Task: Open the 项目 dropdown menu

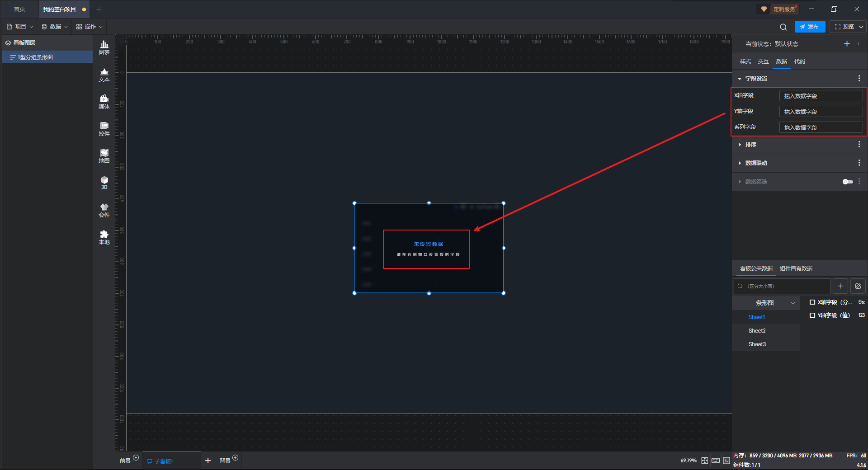Action: [x=20, y=27]
